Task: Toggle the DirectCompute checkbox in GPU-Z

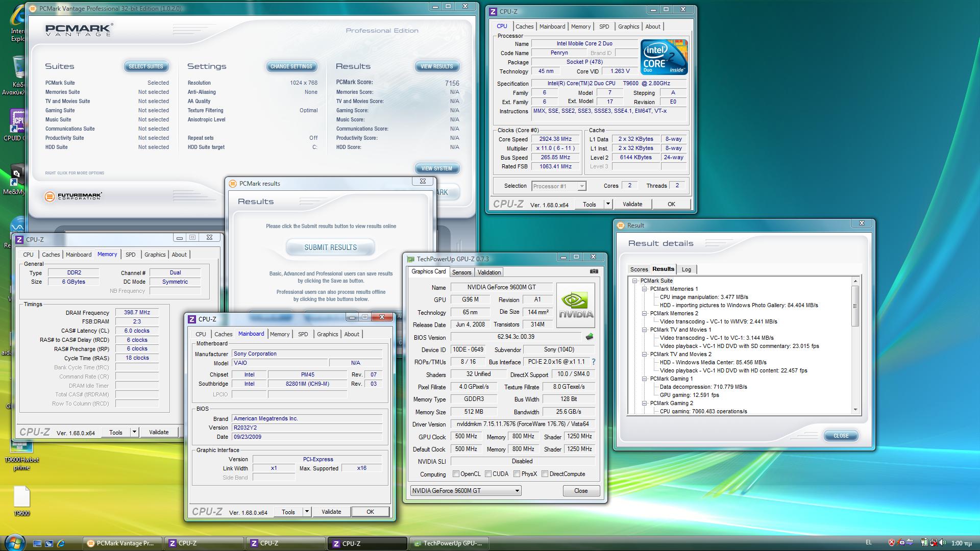Action: [x=545, y=474]
